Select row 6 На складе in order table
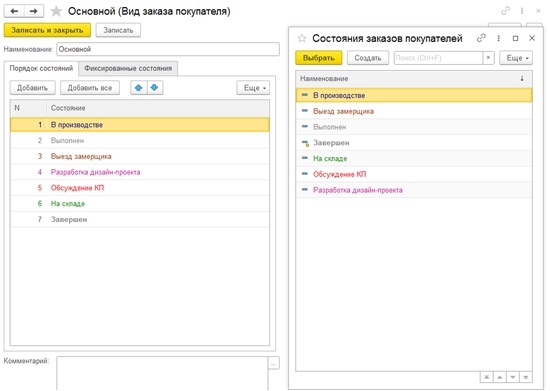 [140, 204]
